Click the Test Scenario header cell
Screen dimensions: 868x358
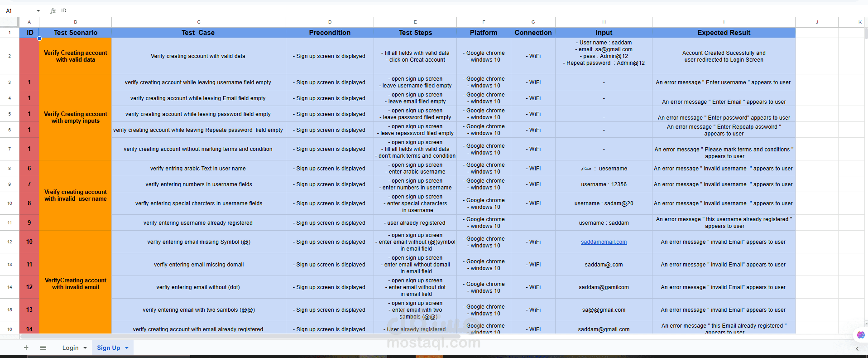75,33
